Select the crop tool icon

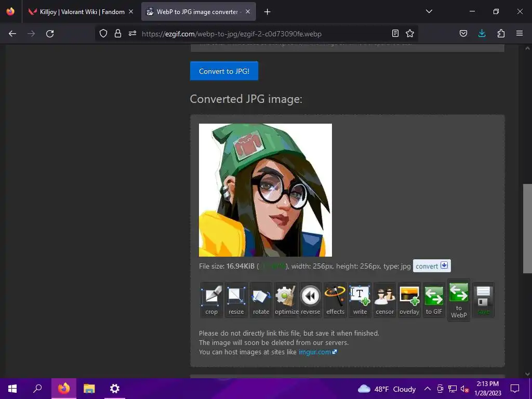(211, 300)
